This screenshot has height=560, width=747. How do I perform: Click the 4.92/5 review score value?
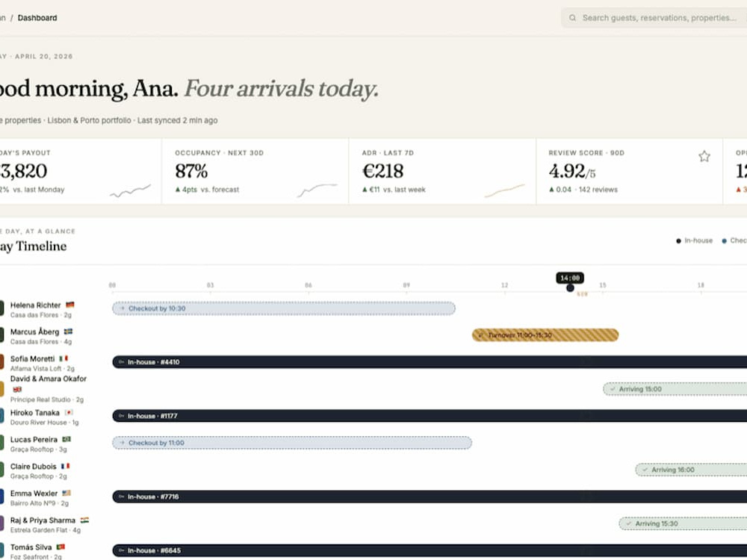(x=572, y=172)
